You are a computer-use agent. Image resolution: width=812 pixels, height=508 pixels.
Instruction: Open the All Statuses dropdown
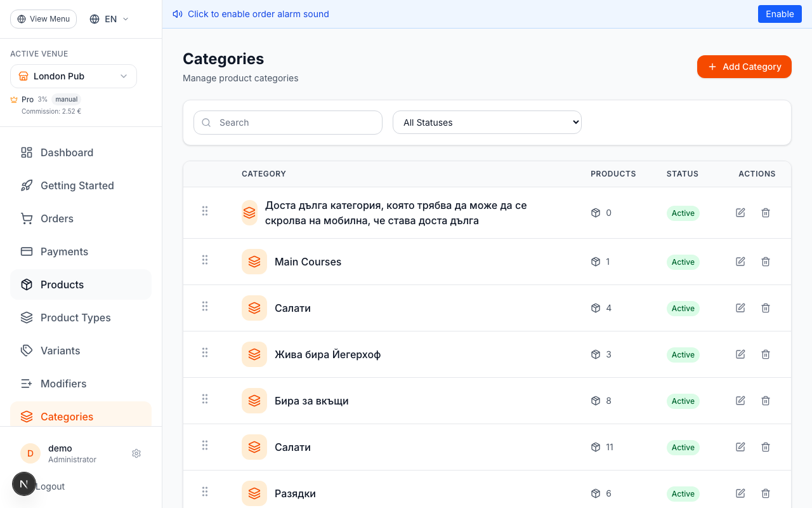click(x=487, y=122)
